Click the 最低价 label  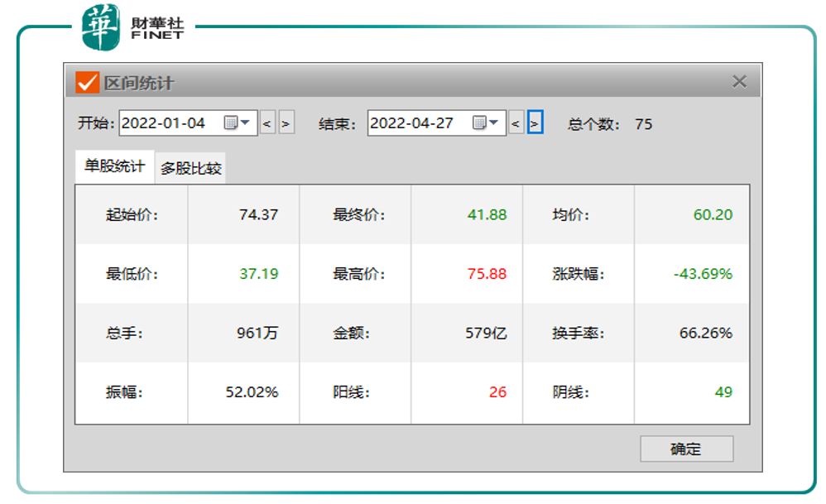[x=132, y=274]
